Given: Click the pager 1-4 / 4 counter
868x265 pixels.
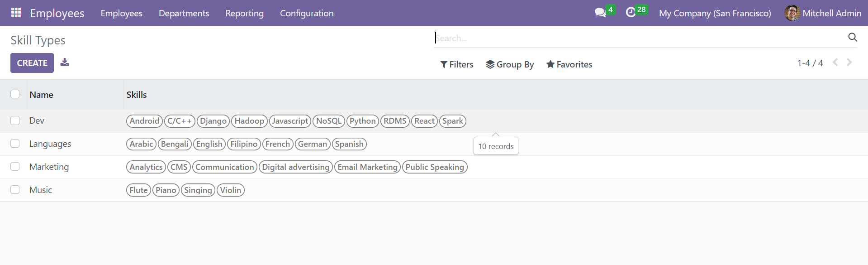Looking at the screenshot, I should 810,63.
